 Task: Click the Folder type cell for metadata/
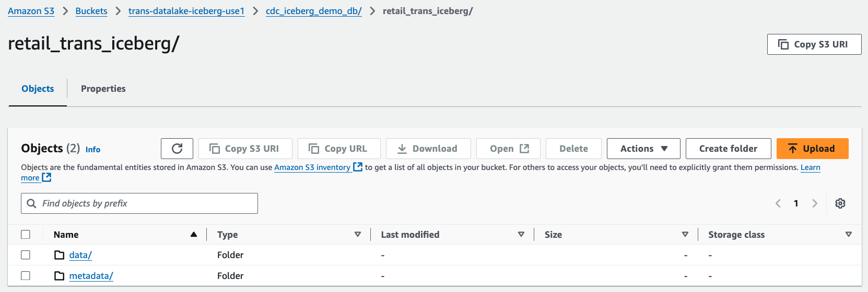230,276
